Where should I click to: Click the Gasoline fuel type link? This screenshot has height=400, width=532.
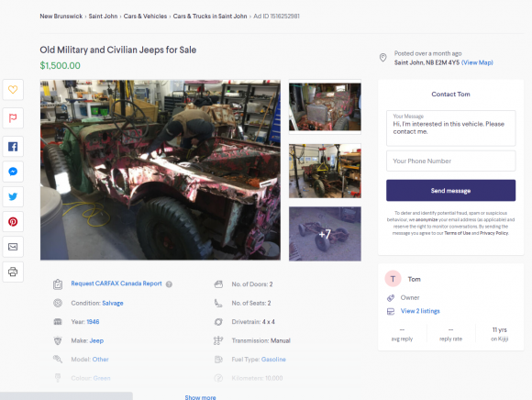pos(273,360)
